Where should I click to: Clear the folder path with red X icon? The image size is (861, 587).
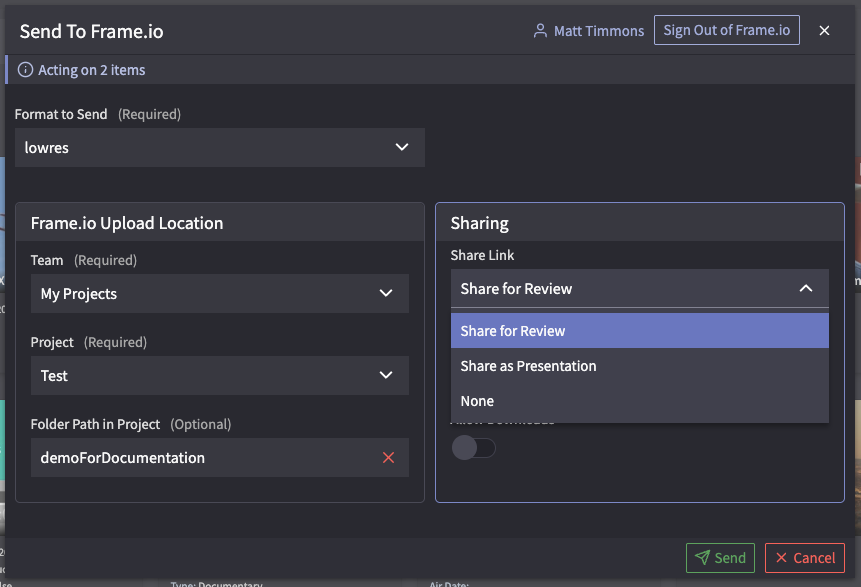click(x=388, y=457)
